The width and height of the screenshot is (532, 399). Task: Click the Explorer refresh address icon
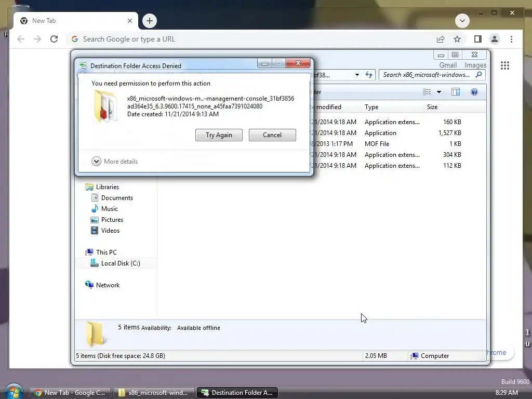point(369,75)
